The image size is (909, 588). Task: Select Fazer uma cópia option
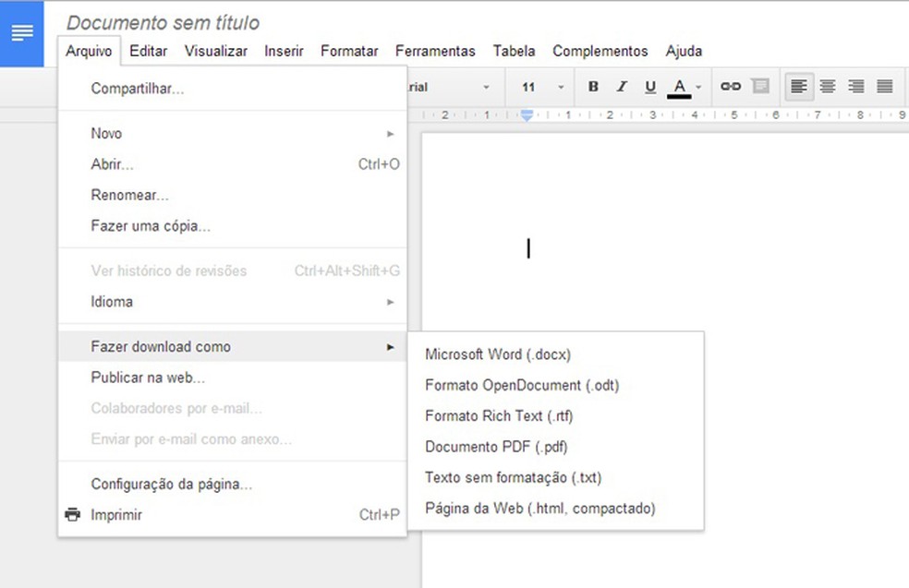click(x=150, y=226)
